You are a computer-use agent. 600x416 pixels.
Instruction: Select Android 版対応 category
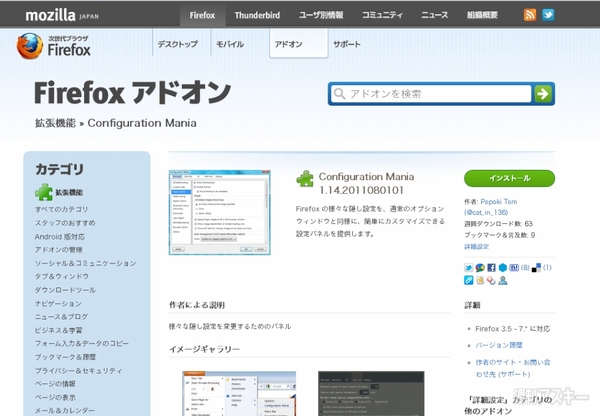click(60, 237)
